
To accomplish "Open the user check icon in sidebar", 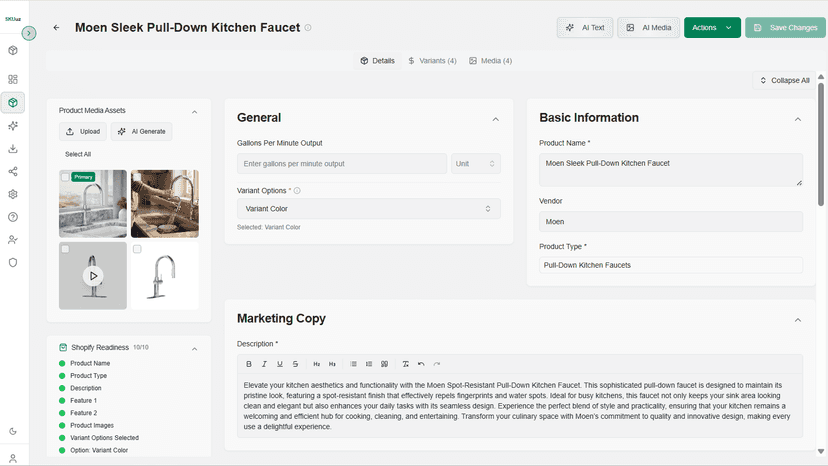I will click(13, 239).
